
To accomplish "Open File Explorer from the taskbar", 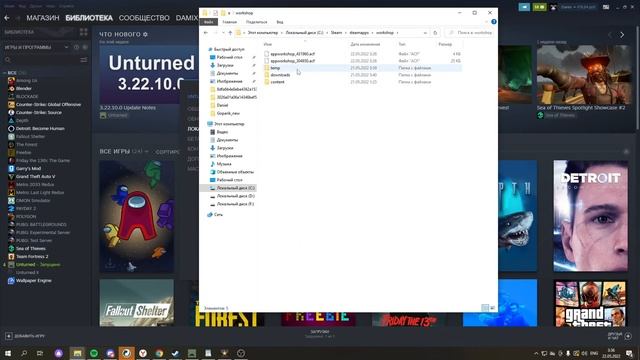I will [x=78, y=353].
